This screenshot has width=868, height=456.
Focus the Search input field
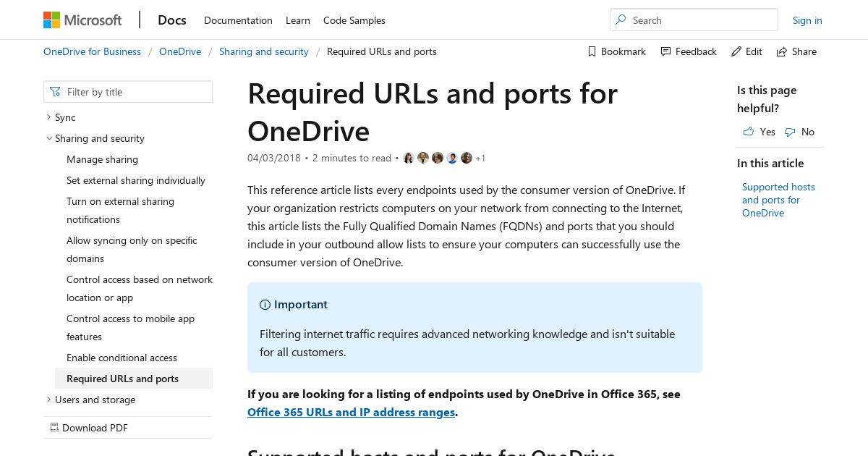point(694,20)
